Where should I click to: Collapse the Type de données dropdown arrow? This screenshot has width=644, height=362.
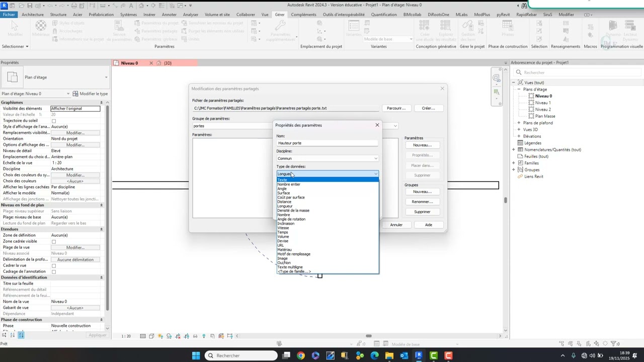375,174
